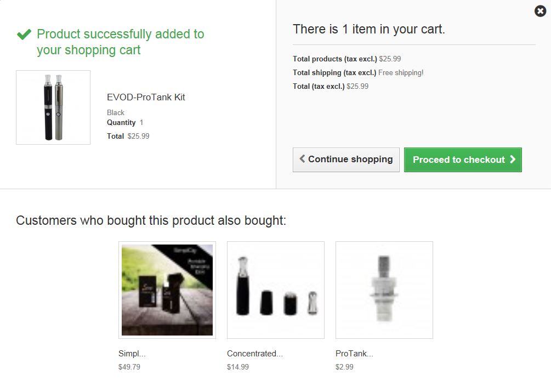Click the EVOD-ProTank Kit product name

point(146,97)
